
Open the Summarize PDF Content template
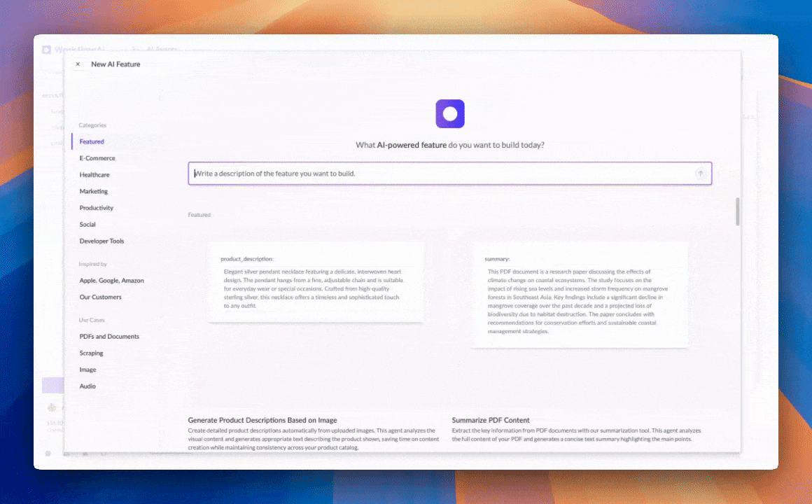[x=491, y=420]
